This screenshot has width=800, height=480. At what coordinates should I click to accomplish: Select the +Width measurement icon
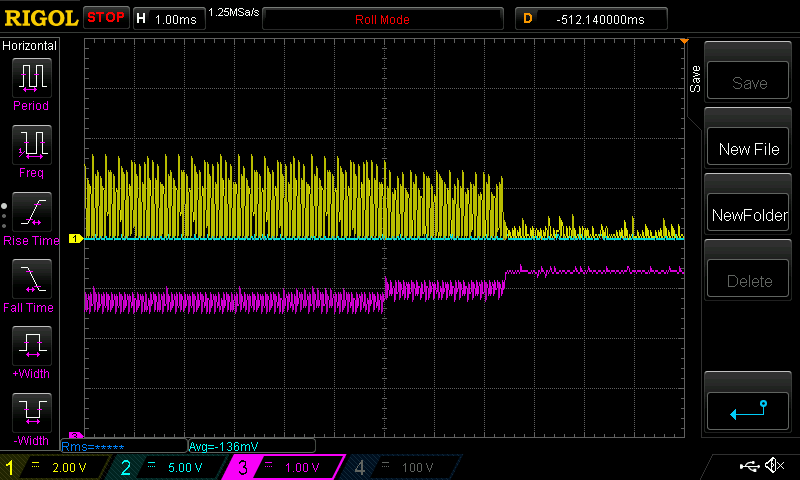[30, 347]
